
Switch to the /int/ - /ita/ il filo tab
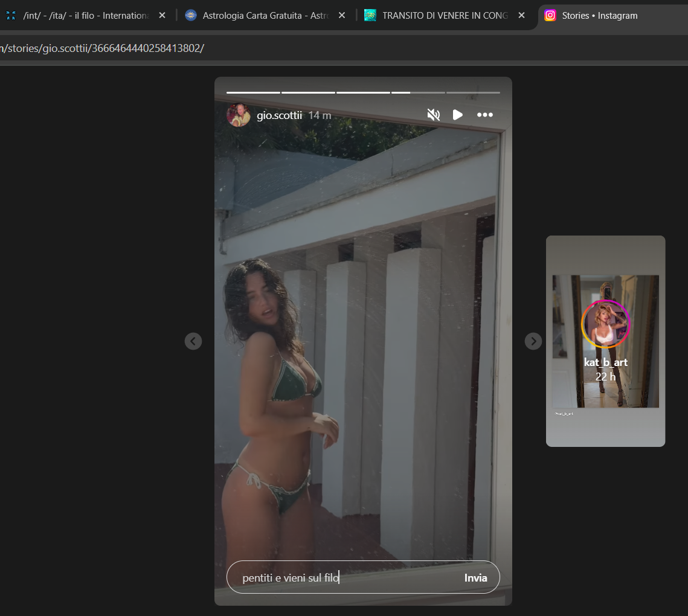[x=86, y=16]
